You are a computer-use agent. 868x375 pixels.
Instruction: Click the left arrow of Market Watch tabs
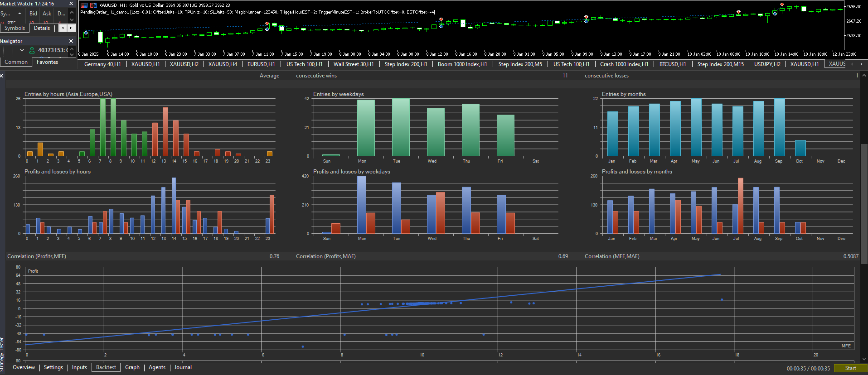63,28
